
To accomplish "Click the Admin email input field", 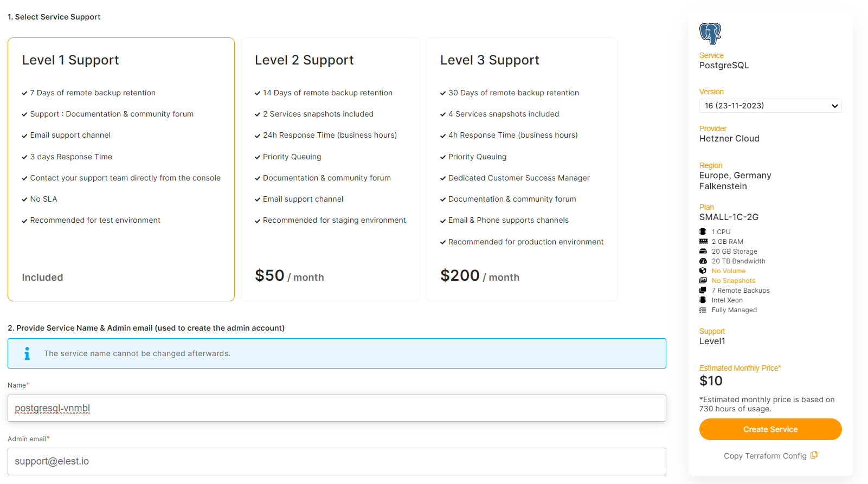I will [336, 461].
